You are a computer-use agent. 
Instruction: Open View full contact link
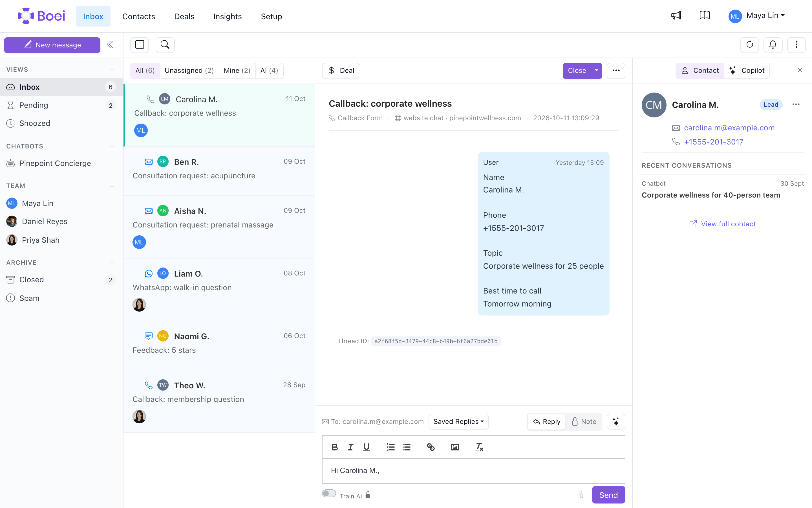[722, 224]
